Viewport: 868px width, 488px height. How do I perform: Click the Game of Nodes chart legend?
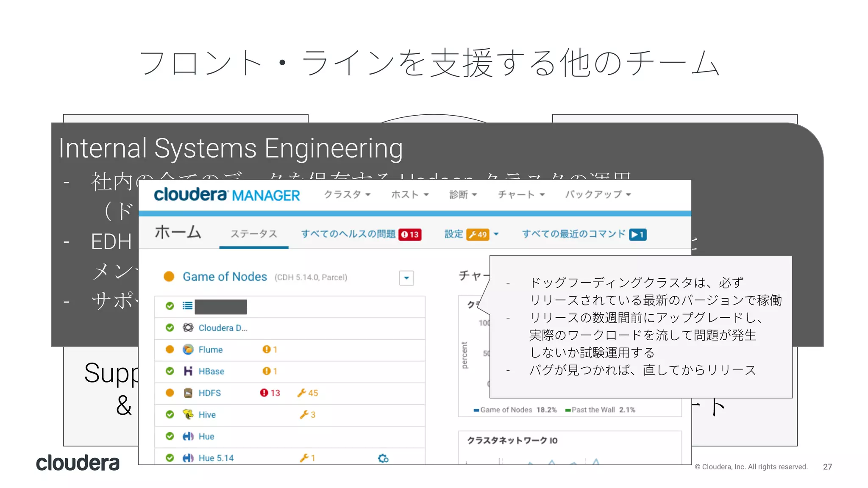(x=515, y=410)
